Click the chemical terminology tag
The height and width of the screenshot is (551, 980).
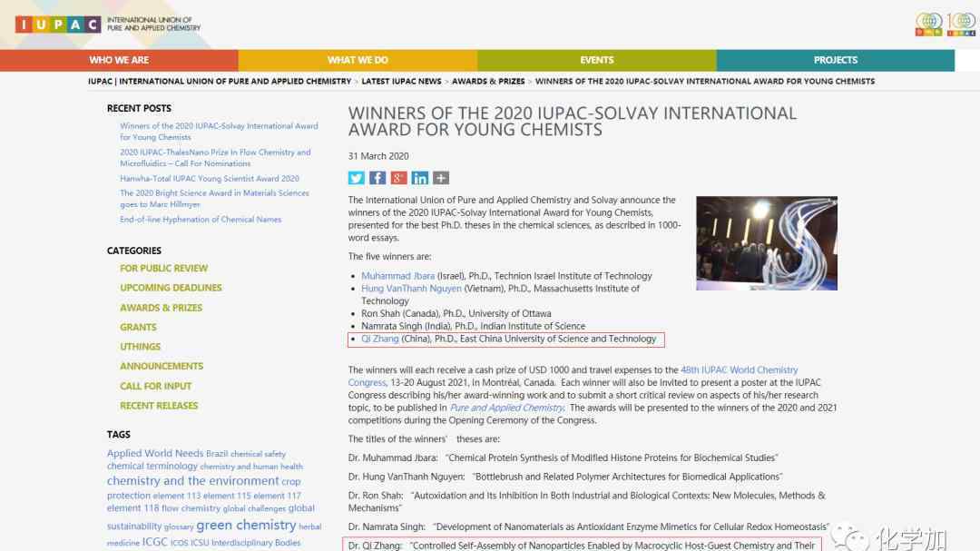pyautogui.click(x=152, y=466)
